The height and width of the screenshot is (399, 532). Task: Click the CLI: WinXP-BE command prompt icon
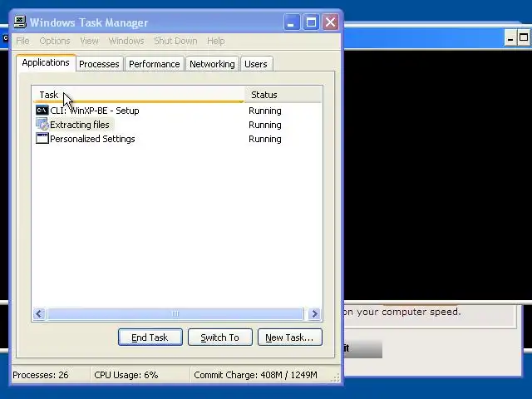(42, 111)
